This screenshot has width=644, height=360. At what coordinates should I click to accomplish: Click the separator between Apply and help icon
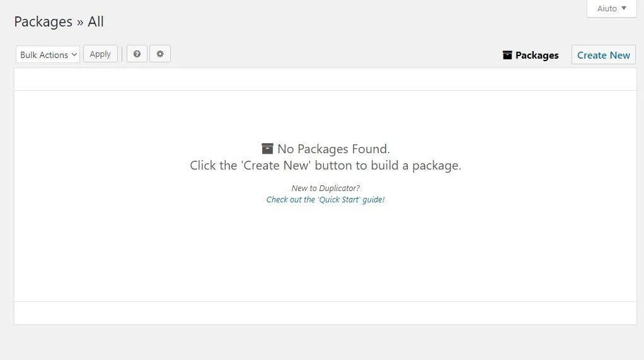pos(122,54)
